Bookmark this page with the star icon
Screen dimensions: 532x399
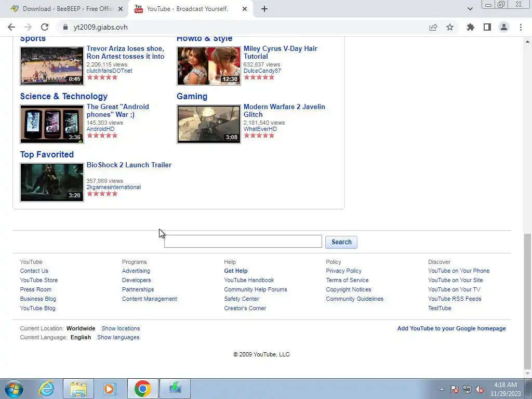(x=450, y=27)
